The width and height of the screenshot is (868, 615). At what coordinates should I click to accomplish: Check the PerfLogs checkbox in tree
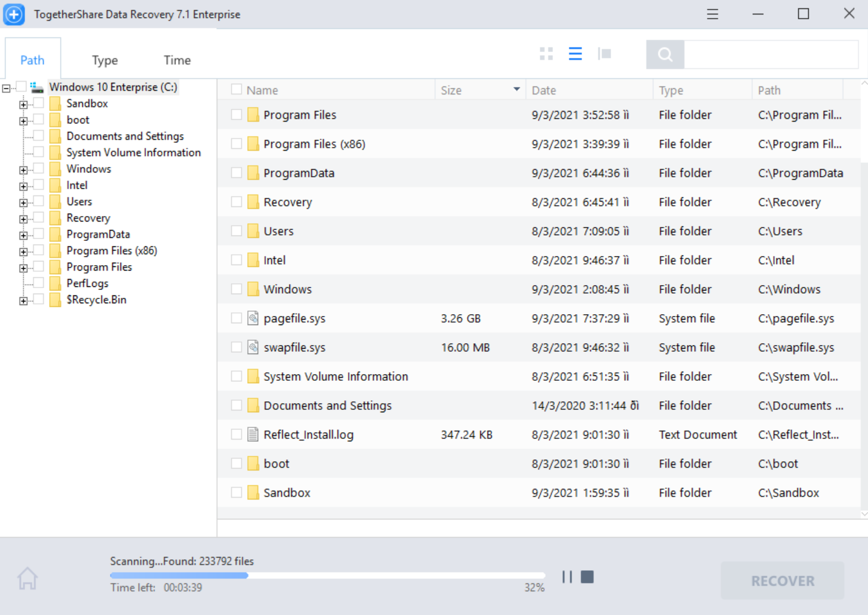[x=38, y=283]
